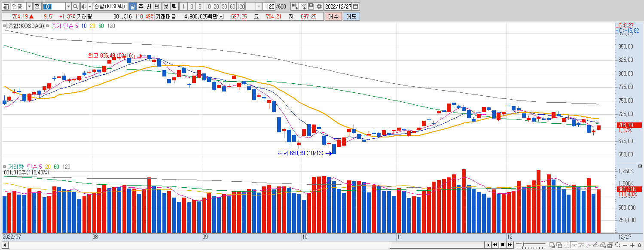Click the 전 button

coord(37,6)
